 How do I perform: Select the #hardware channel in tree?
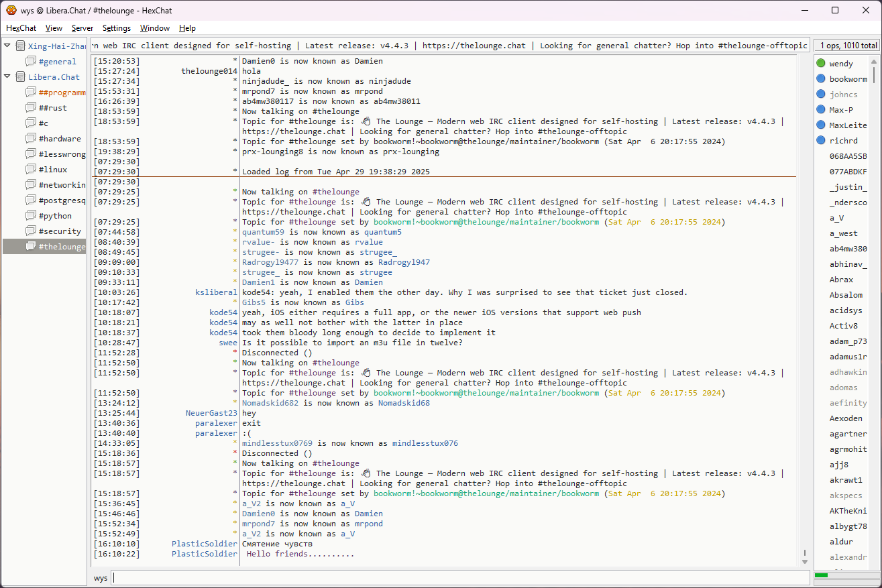pos(59,139)
